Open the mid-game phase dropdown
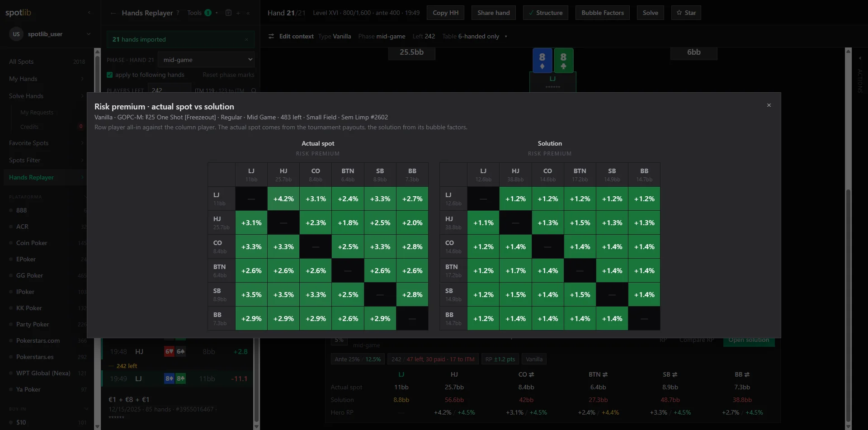This screenshot has height=430, width=868. pyautogui.click(x=206, y=60)
